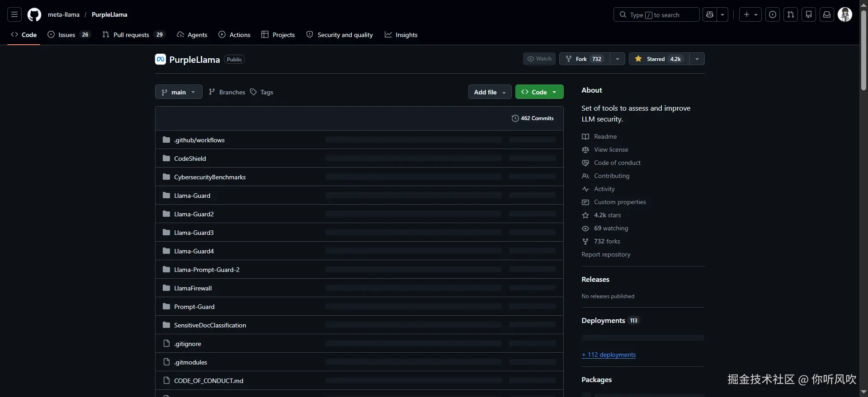Click the page vertical scrollbar thumb
Screen dimensions: 868x397
(x=863, y=50)
